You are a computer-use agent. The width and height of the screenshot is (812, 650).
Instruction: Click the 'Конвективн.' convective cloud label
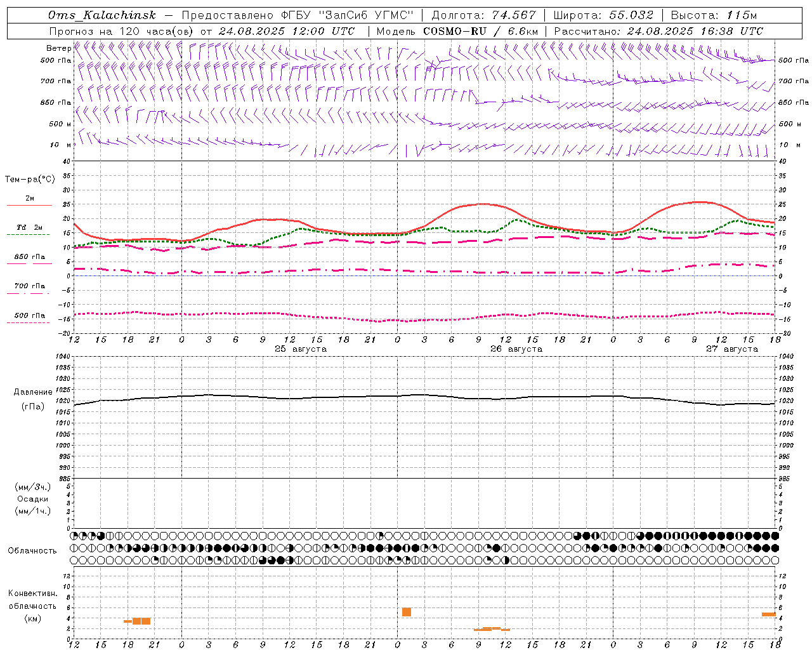click(x=33, y=594)
